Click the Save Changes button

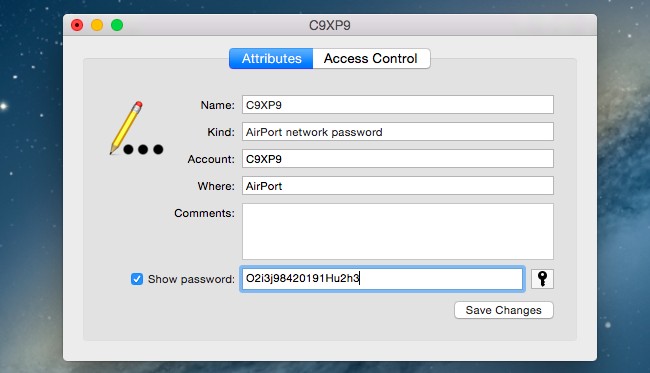pos(504,310)
